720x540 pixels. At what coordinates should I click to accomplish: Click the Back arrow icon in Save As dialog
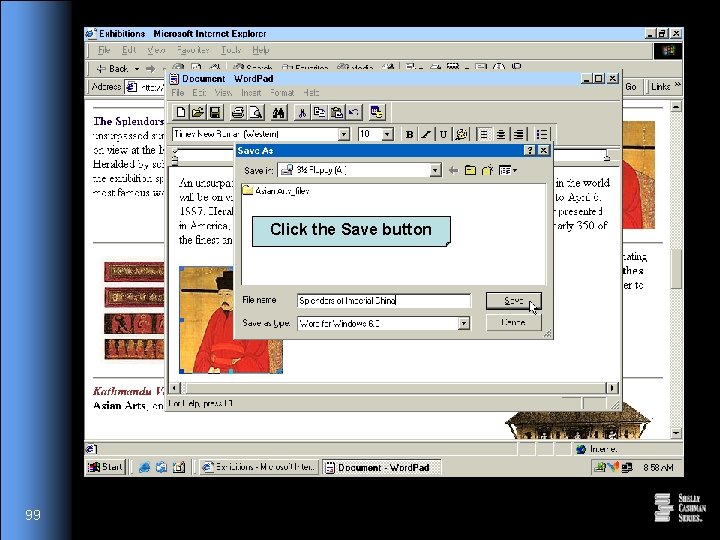453,170
